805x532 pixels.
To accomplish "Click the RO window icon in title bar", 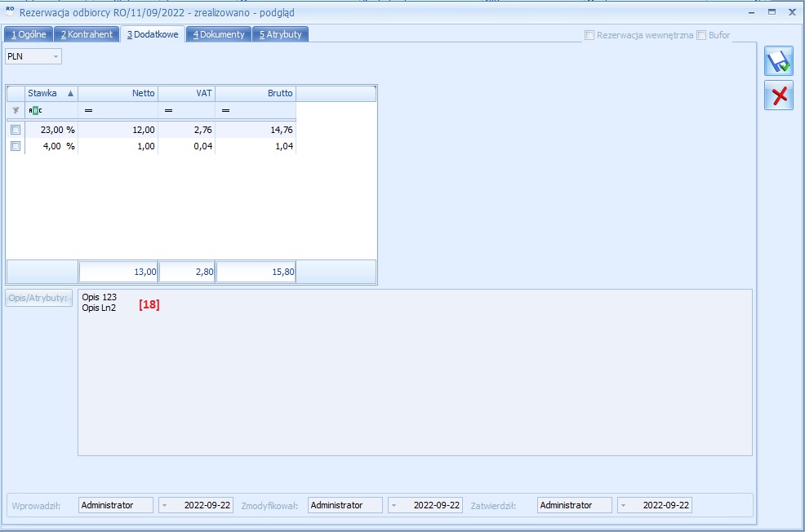I will (10, 12).
